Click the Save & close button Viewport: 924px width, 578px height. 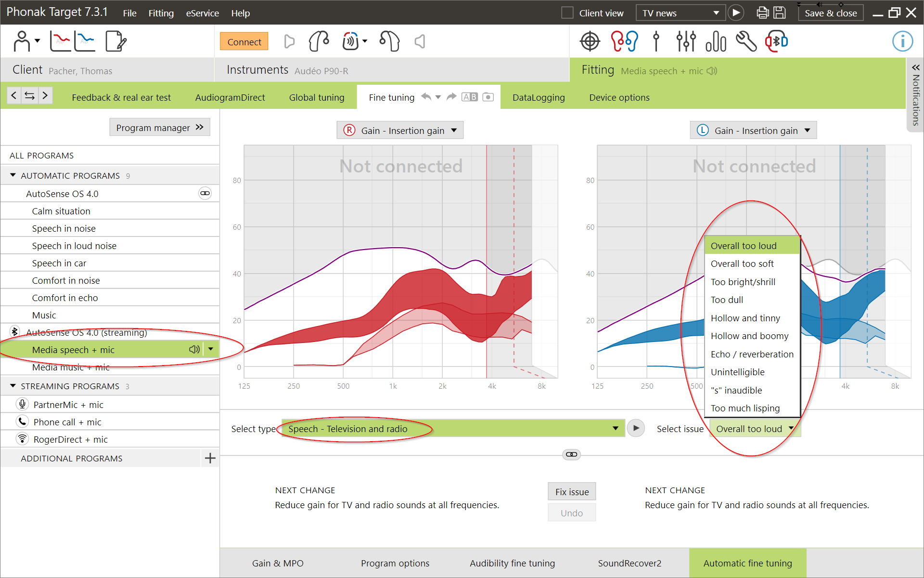pos(831,13)
